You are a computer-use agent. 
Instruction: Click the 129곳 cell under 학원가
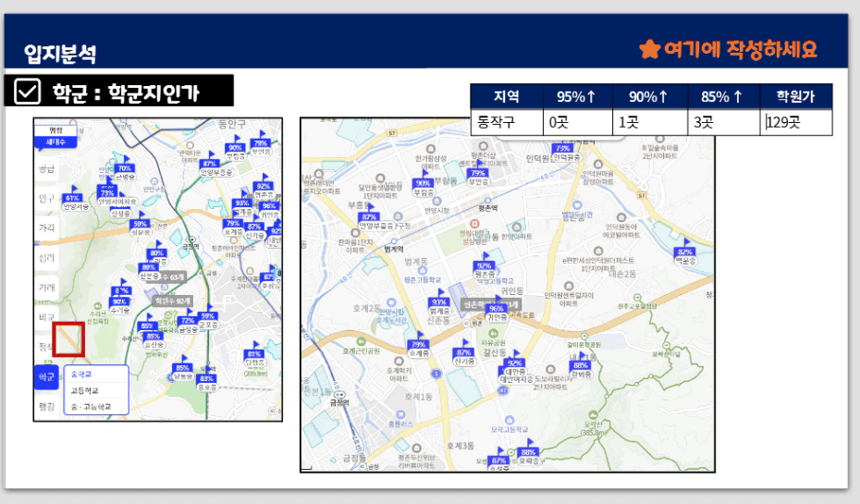[x=796, y=122]
